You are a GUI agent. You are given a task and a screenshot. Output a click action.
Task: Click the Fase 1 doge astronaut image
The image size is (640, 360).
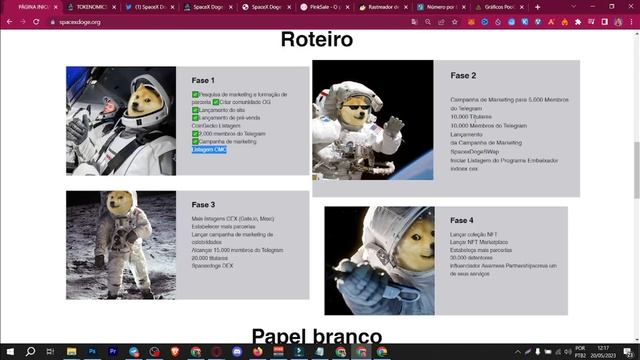pos(121,121)
